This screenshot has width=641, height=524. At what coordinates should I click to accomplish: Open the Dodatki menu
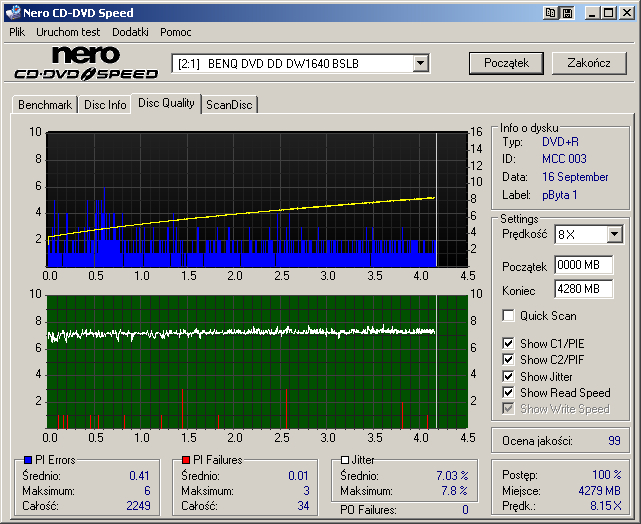point(130,32)
